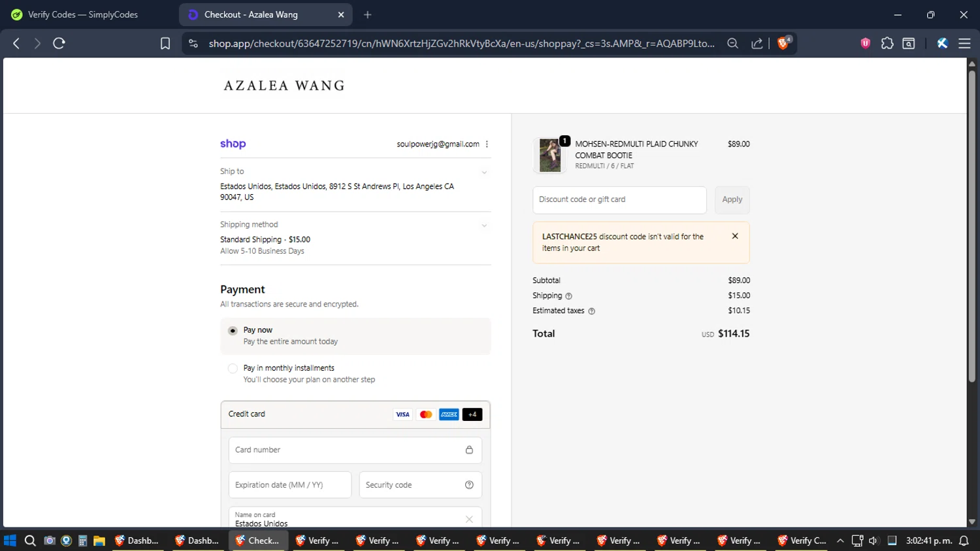
Task: Focus the Security code field
Action: click(x=421, y=485)
